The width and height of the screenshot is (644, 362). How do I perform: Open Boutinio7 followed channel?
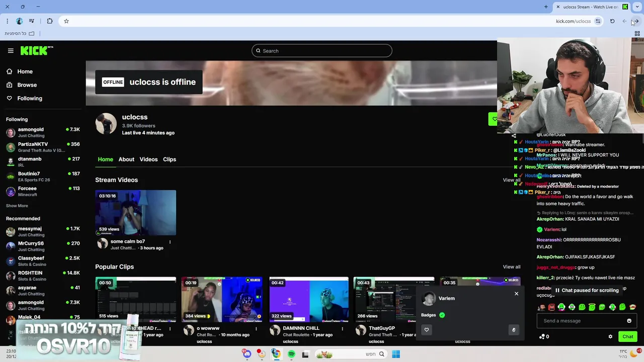tap(43, 176)
